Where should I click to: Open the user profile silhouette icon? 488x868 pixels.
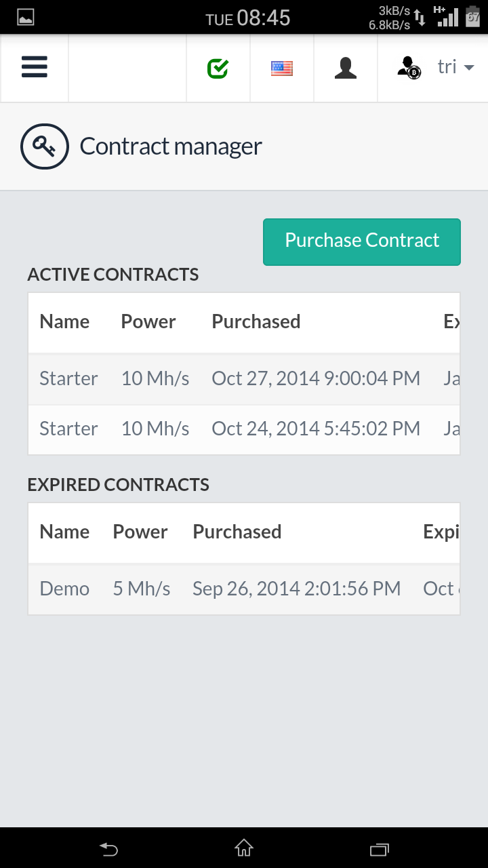[346, 68]
